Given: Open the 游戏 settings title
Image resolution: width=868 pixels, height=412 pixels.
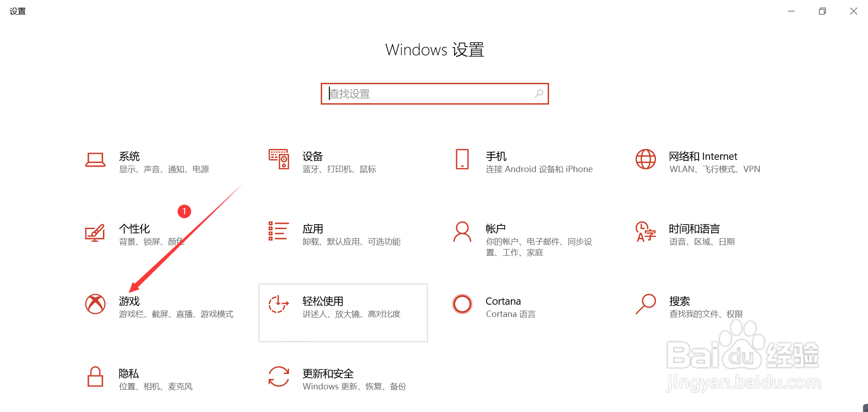Looking at the screenshot, I should coord(129,302).
